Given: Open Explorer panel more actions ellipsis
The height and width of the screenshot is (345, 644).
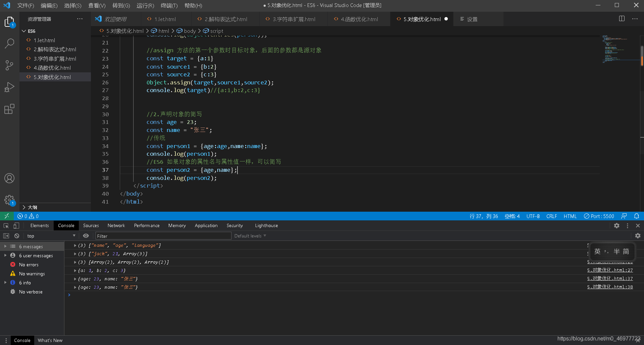Looking at the screenshot, I should (80, 19).
